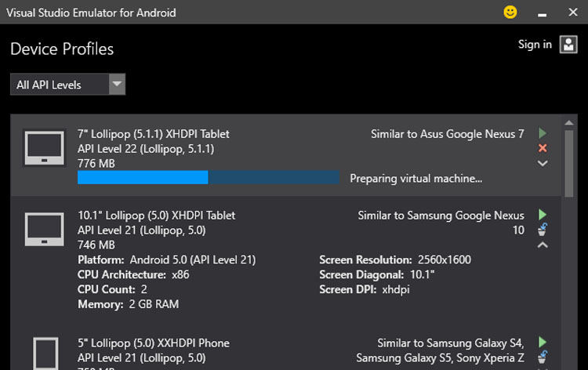Select the 5" Lollipop phone device thumbnail

(45, 354)
